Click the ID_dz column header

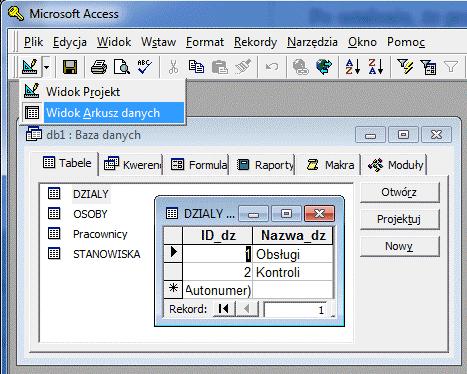click(x=218, y=235)
